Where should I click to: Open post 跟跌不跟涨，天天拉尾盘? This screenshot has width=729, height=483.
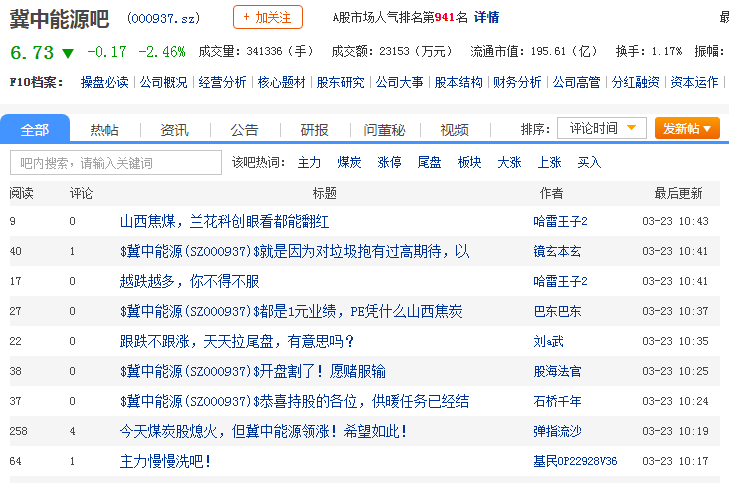tap(237, 341)
